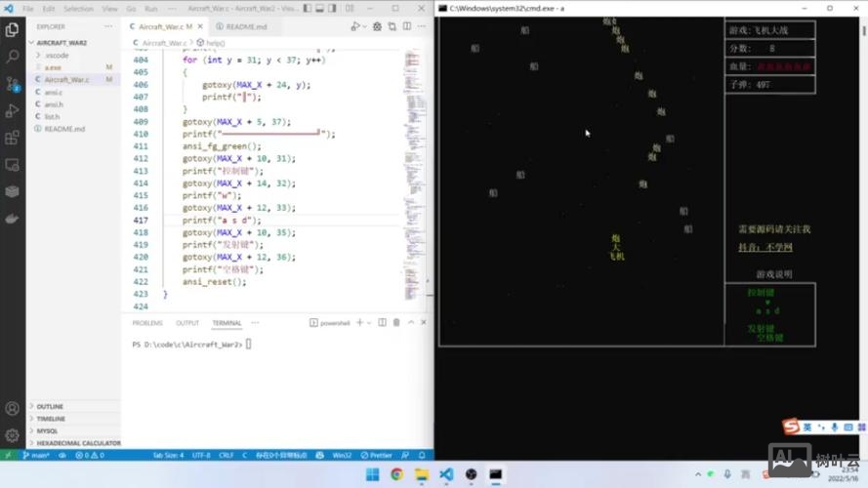Screen dimensions: 868x488
Task: Open the Selection menu
Action: (x=78, y=9)
